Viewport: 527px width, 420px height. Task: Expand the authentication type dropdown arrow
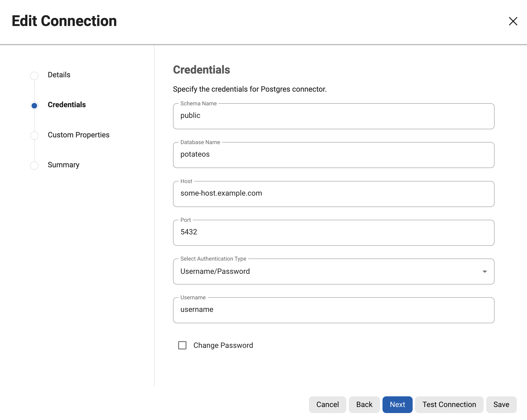click(485, 271)
